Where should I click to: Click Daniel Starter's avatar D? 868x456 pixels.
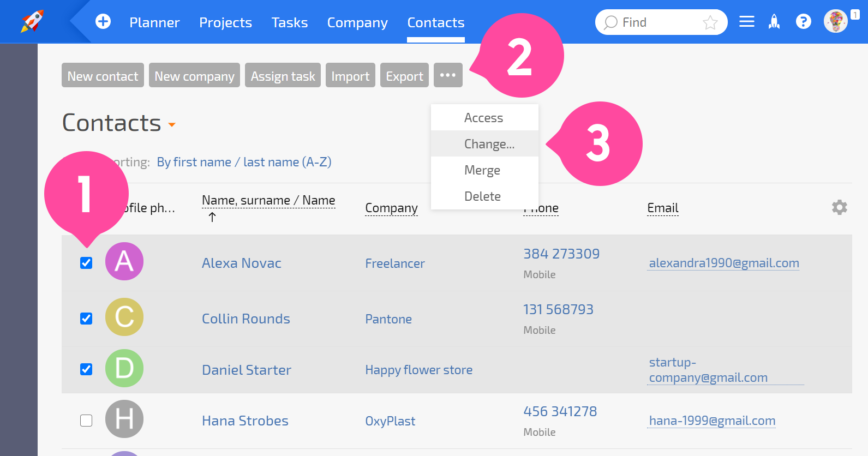click(124, 368)
